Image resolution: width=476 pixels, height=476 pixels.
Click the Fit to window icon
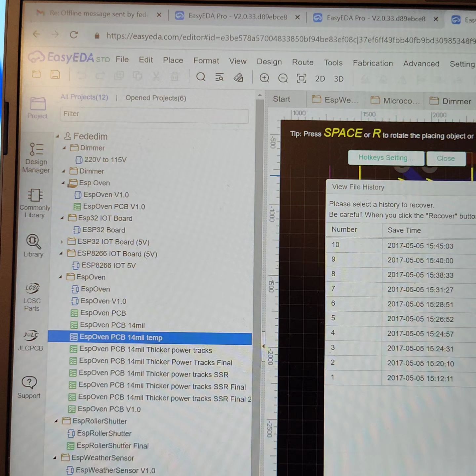pyautogui.click(x=301, y=79)
